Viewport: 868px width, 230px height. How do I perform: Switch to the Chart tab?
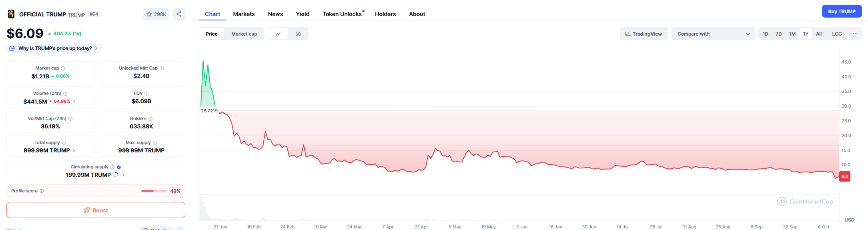212,14
